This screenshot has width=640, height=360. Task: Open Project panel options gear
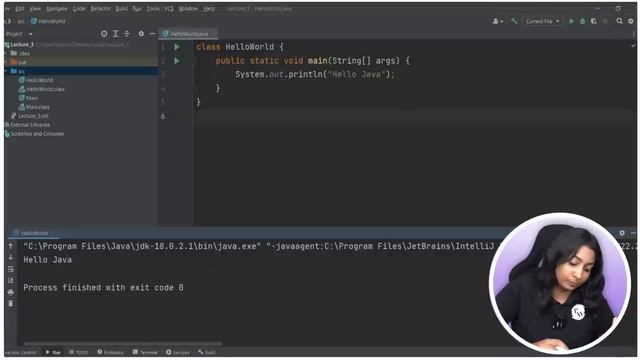tap(141, 34)
